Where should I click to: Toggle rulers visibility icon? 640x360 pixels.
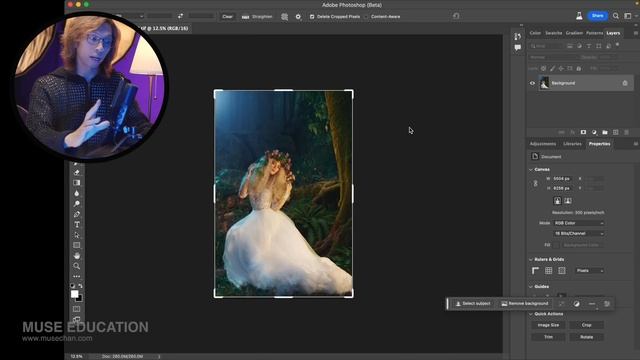(x=536, y=271)
